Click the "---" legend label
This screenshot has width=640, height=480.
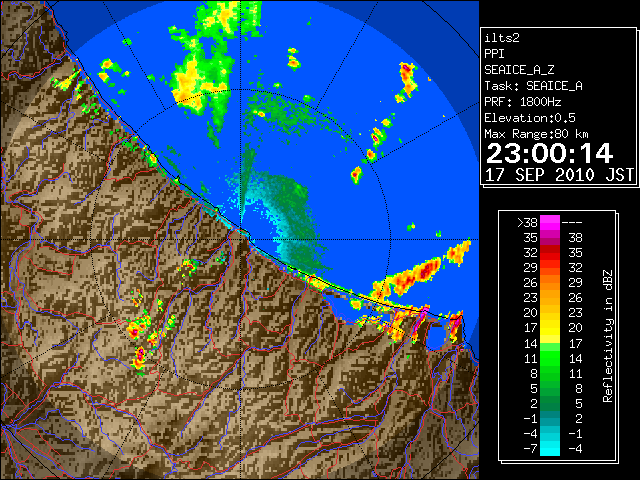click(x=572, y=223)
